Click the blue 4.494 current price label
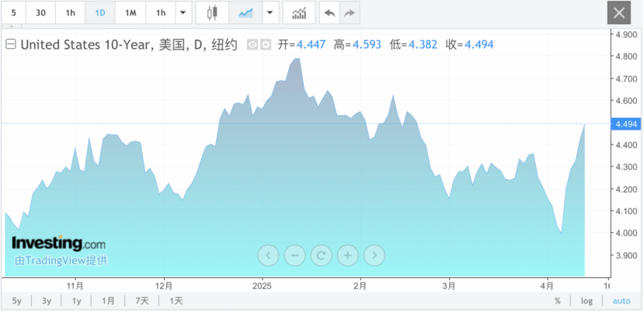 click(x=626, y=123)
